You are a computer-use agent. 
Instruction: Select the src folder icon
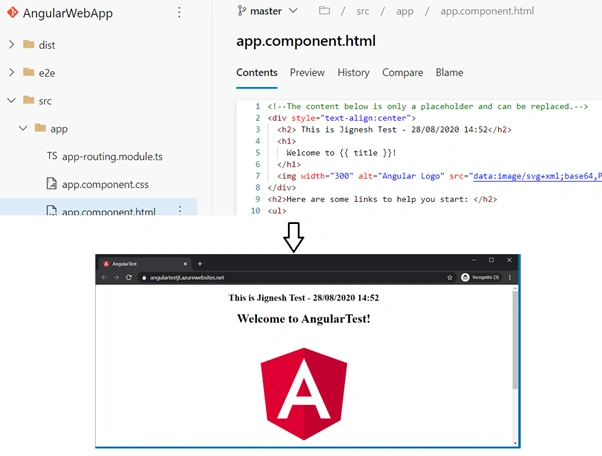[28, 100]
